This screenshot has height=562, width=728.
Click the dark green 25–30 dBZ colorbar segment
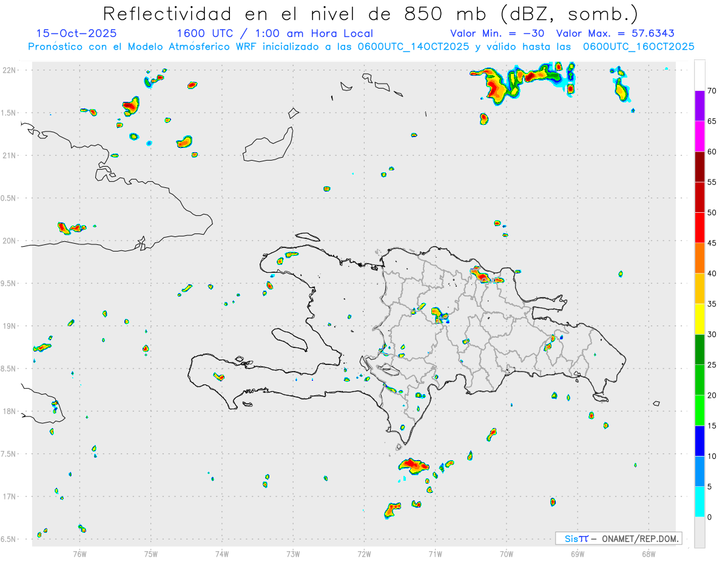tap(699, 350)
